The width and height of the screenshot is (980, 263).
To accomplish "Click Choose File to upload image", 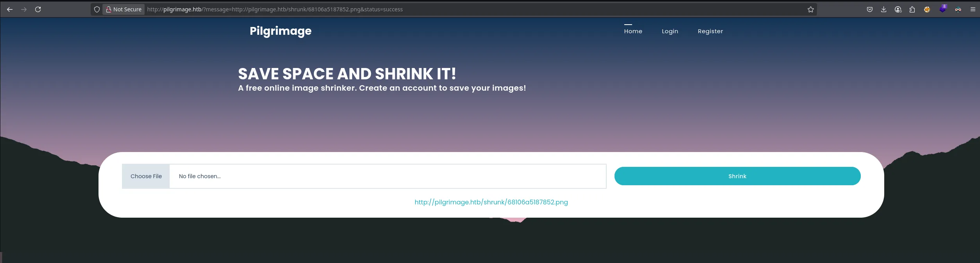I will click(x=146, y=176).
